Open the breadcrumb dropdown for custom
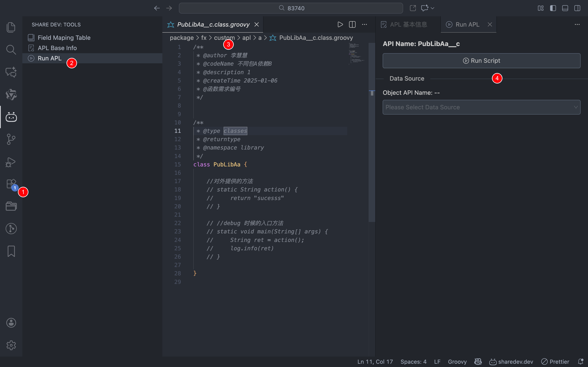Screen dimensions: 588x367 224,38
